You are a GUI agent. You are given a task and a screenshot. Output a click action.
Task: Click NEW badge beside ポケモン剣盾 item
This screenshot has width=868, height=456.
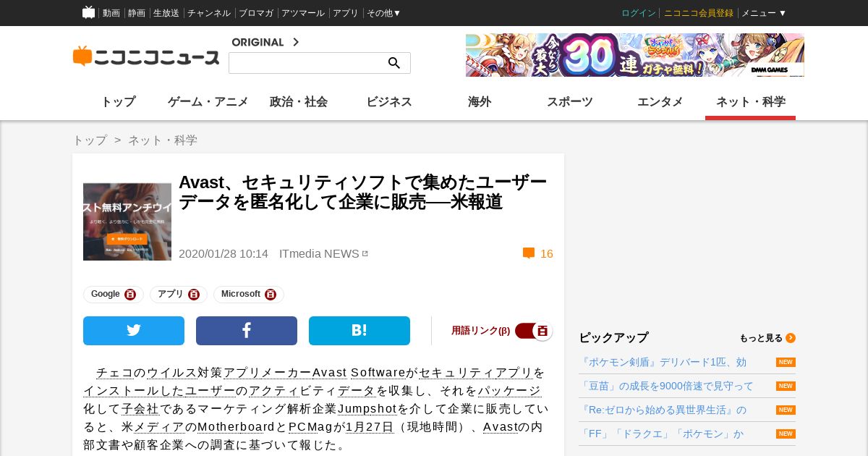pyautogui.click(x=786, y=362)
